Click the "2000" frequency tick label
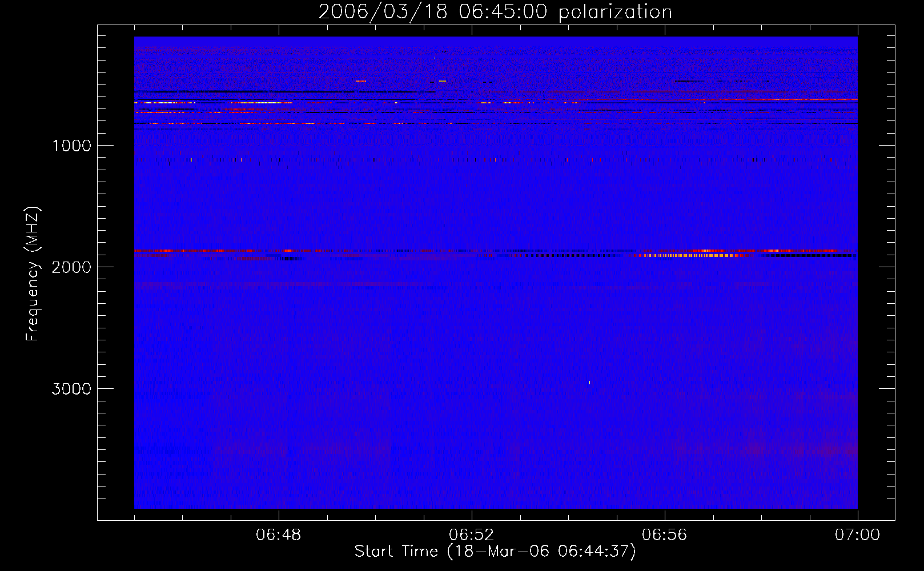The image size is (924, 571). coord(71,267)
